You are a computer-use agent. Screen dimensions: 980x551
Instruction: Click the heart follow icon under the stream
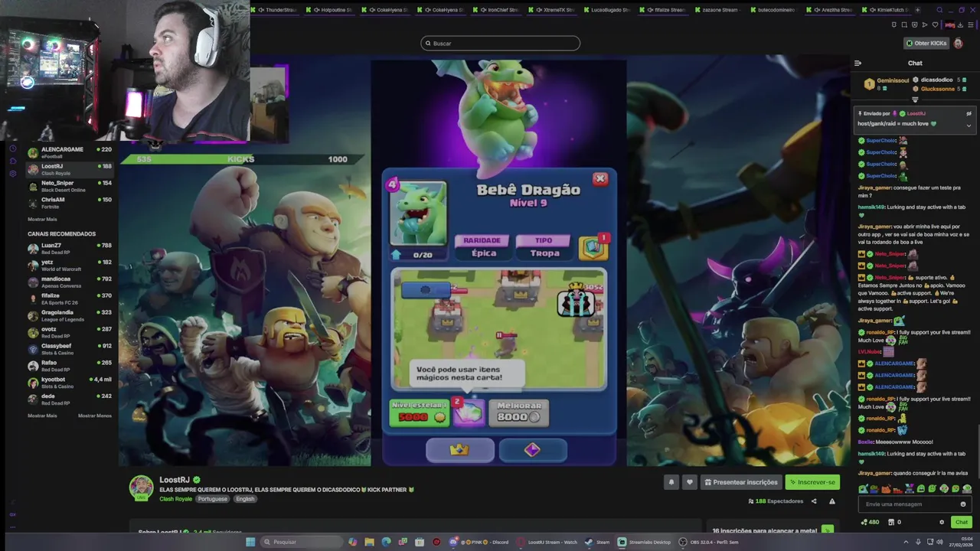point(689,482)
